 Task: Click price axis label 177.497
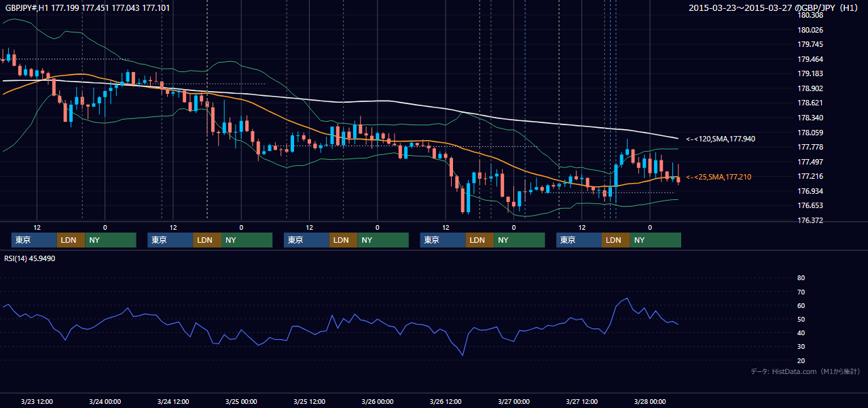810,162
